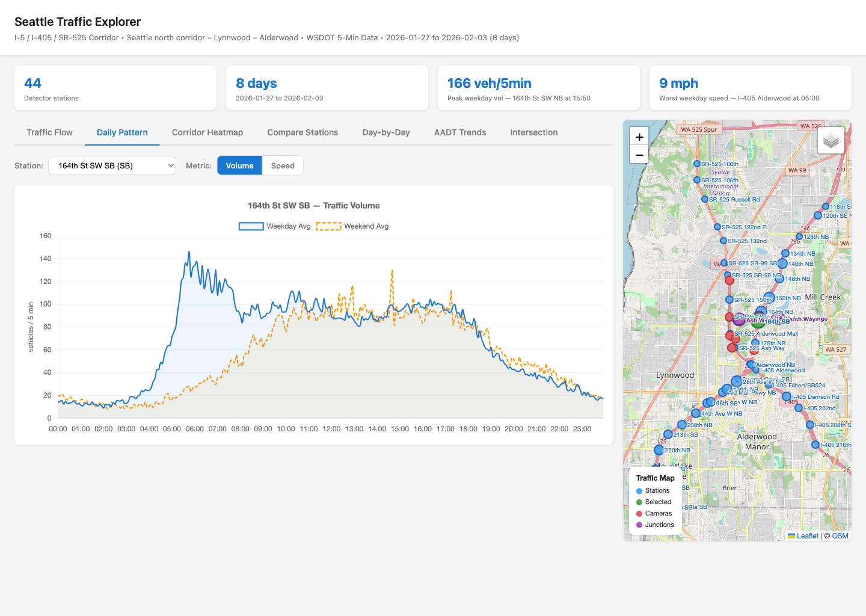Click the 220th NB station marker
Viewport: 866px width, 616px height.
coord(659,449)
